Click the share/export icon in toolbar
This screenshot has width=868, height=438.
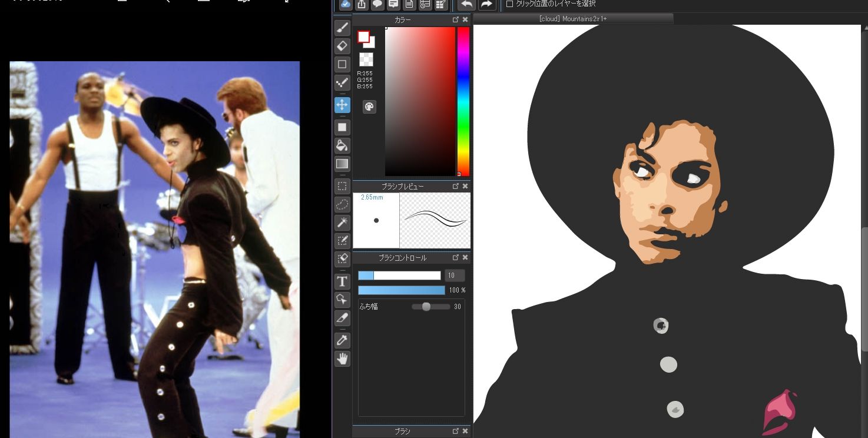tap(362, 5)
